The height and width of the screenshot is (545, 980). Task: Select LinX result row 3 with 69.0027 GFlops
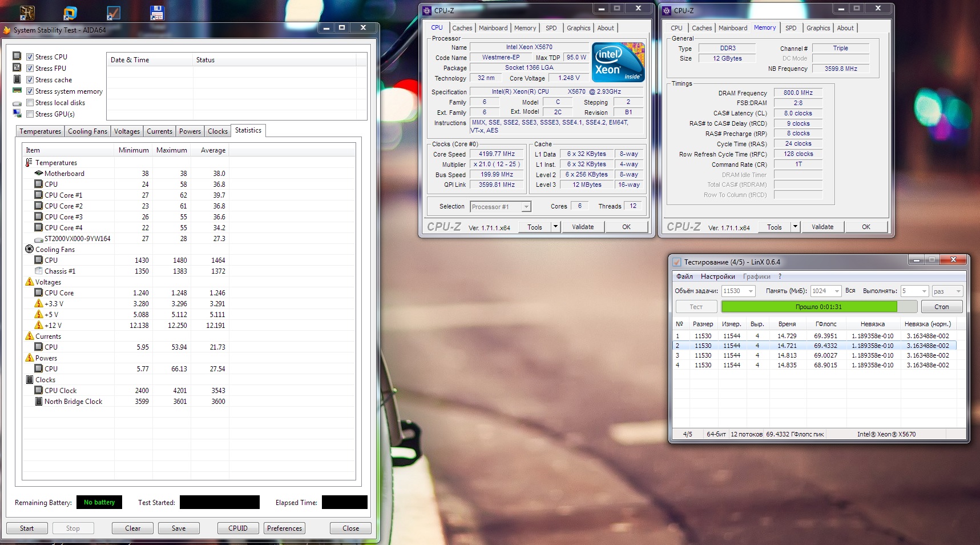(x=814, y=355)
